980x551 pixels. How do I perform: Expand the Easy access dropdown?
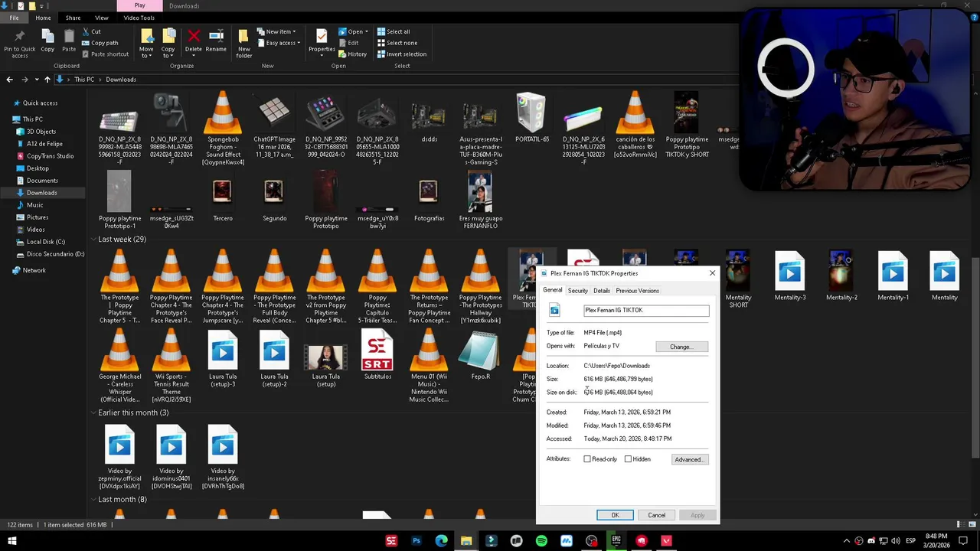tap(279, 43)
